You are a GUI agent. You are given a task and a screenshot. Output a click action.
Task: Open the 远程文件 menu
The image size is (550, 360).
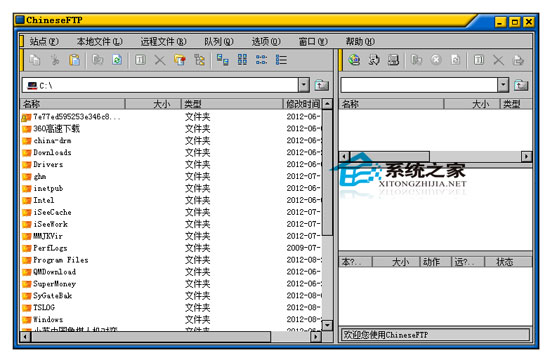click(163, 42)
